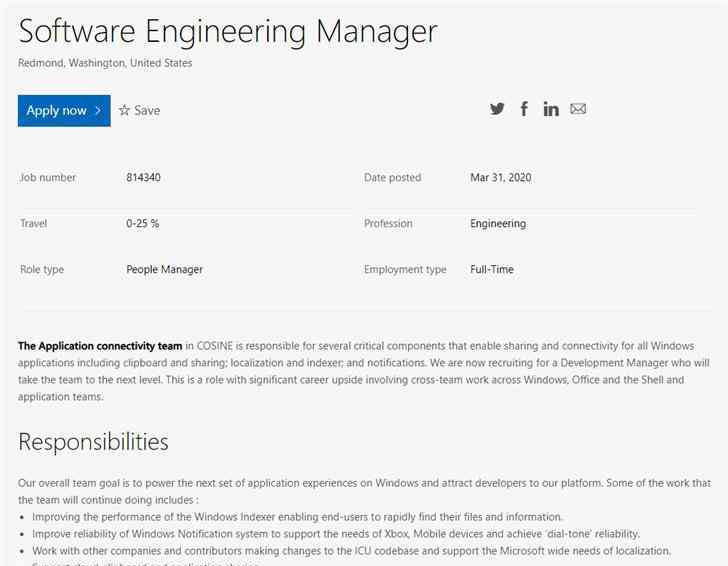Select the Travel label
Screen dimensions: 728x566
tap(33, 223)
